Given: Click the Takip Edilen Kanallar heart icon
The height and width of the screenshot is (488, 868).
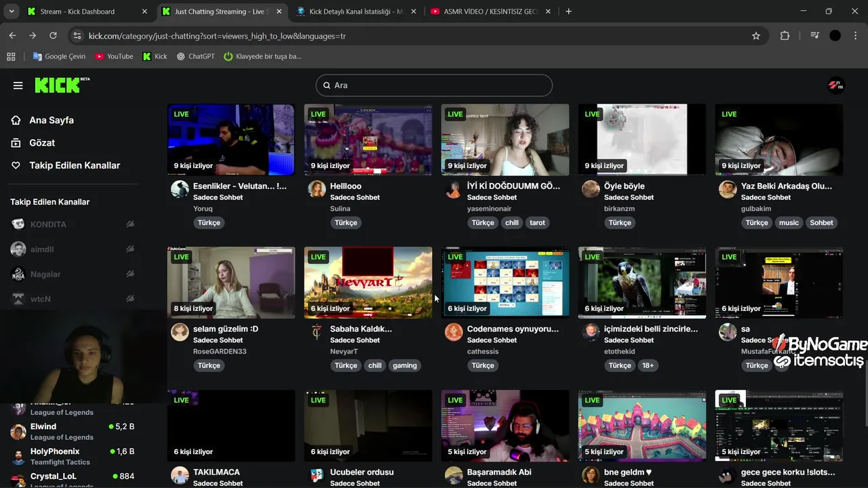Looking at the screenshot, I should tap(16, 165).
